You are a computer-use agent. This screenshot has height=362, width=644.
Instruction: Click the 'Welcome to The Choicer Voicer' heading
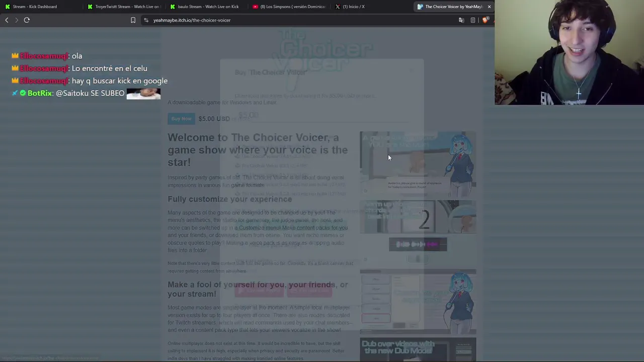coord(258,150)
